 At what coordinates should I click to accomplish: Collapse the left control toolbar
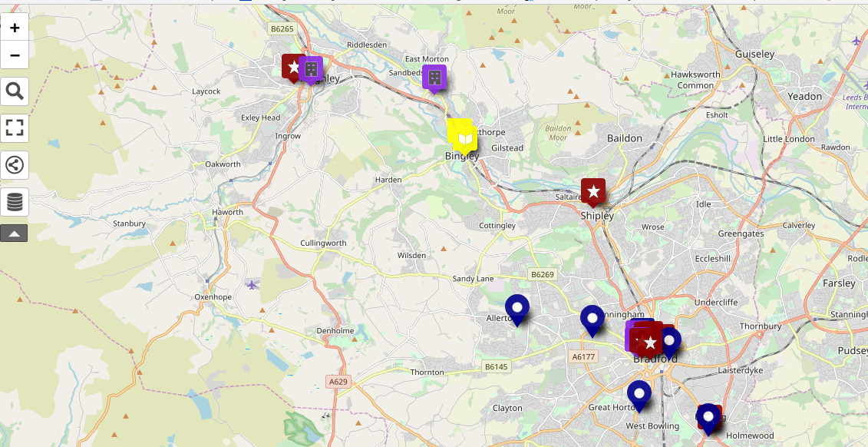[x=14, y=233]
